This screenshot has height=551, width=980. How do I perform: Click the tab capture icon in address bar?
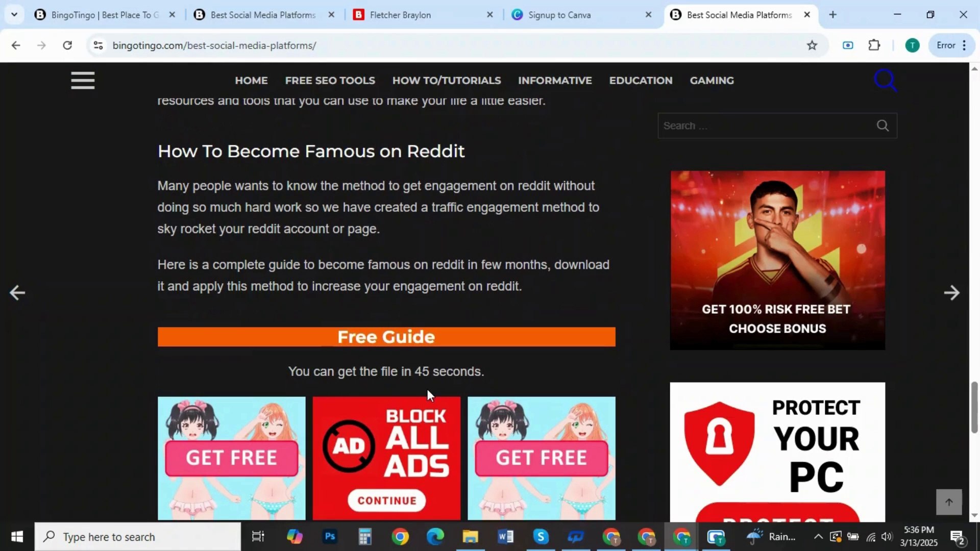848,45
